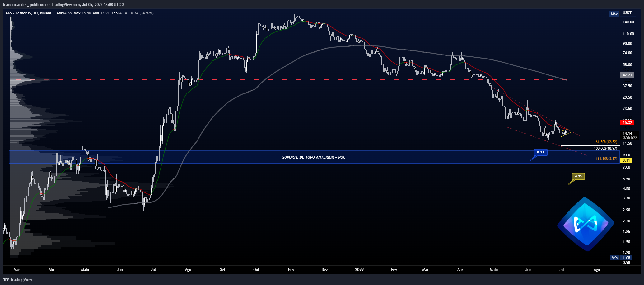The height and width of the screenshot is (285, 644).
Task: Select the red 15.32 price label
Action: point(627,123)
